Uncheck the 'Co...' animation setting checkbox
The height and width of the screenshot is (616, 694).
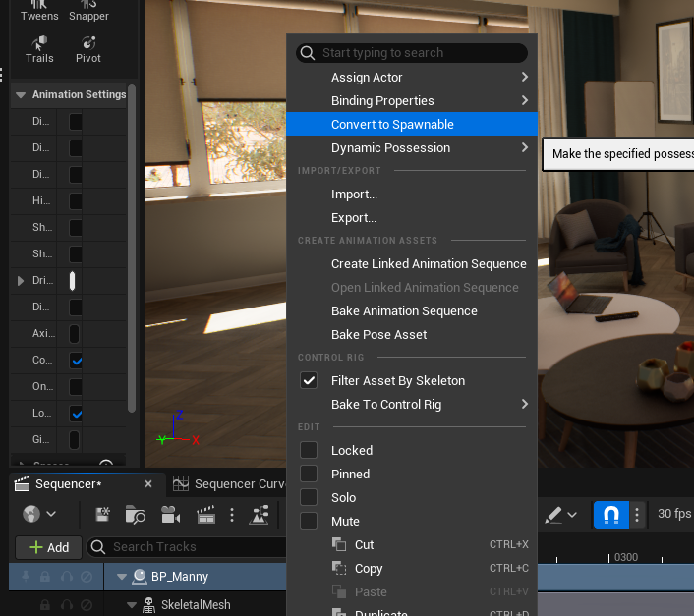tap(76, 361)
